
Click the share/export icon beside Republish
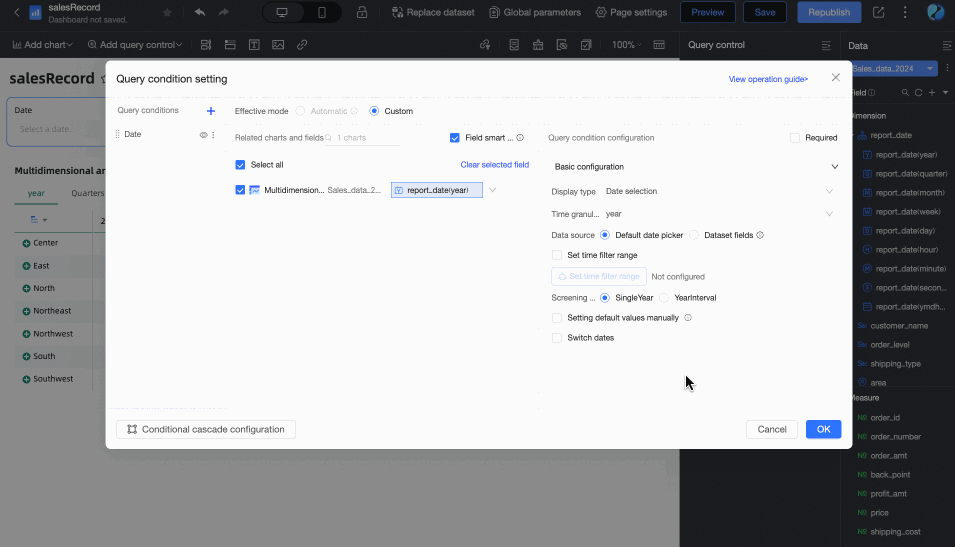[878, 12]
